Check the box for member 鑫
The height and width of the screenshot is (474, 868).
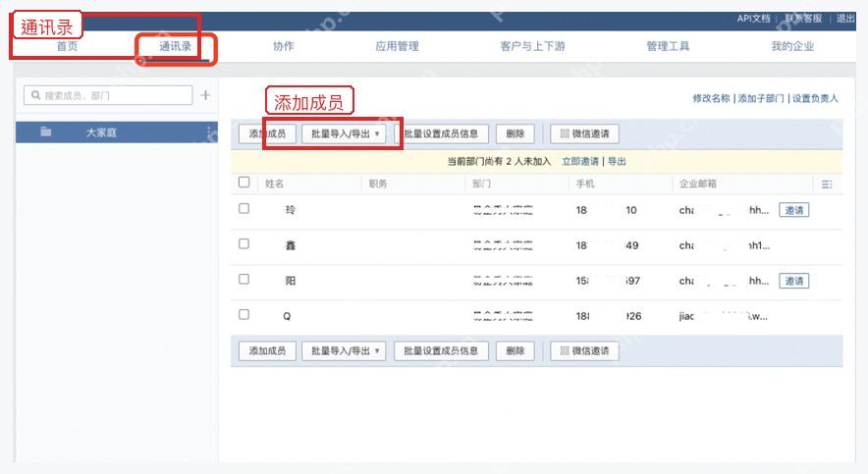pos(244,244)
